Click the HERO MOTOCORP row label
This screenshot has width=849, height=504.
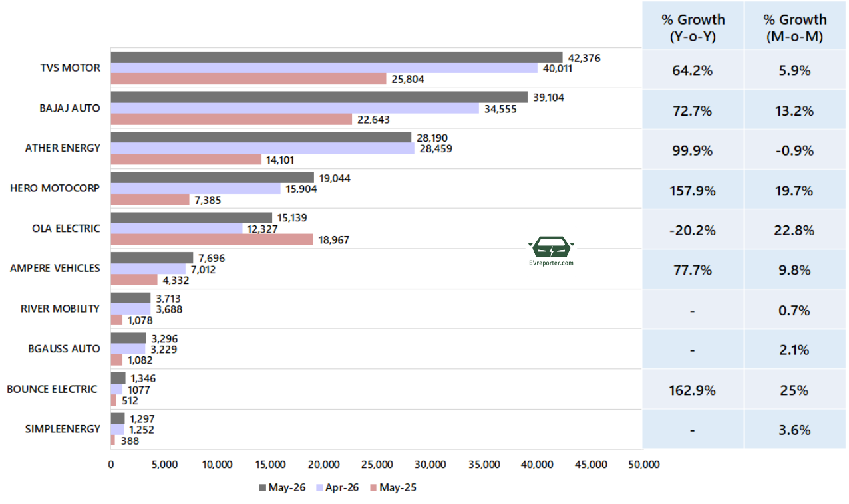(55, 188)
